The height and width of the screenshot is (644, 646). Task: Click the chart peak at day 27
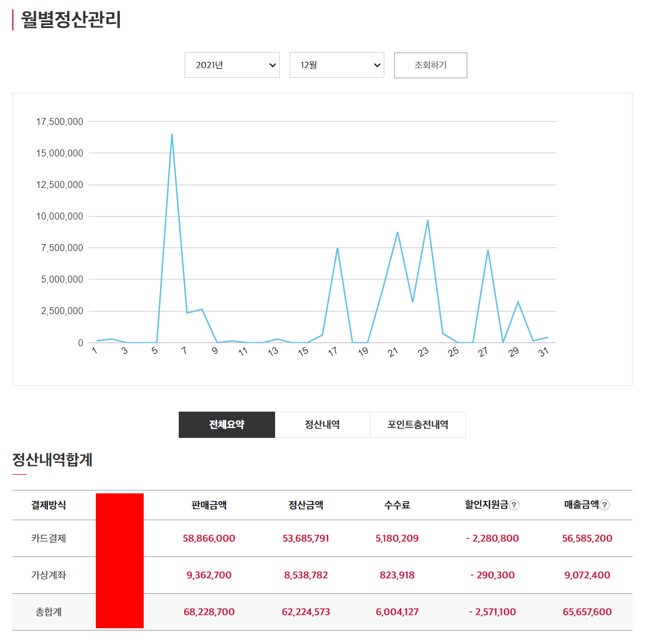click(488, 250)
